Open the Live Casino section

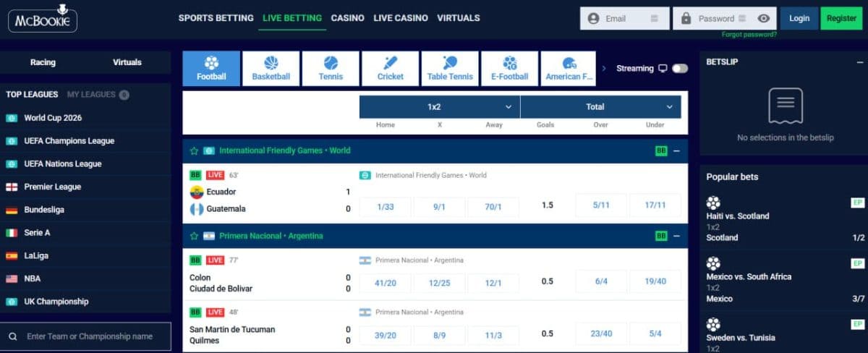coord(401,18)
